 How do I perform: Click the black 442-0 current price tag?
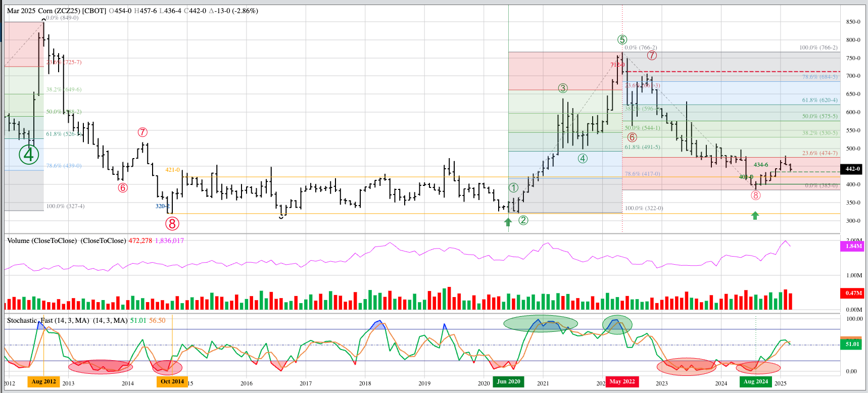[x=852, y=169]
